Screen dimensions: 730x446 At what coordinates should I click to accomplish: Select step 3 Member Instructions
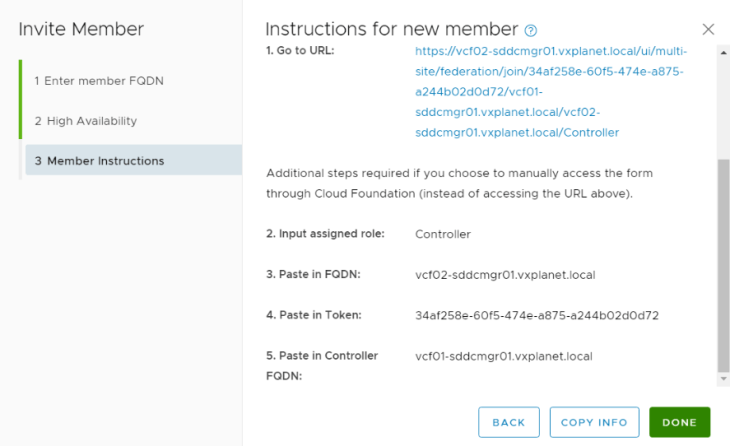(x=134, y=160)
